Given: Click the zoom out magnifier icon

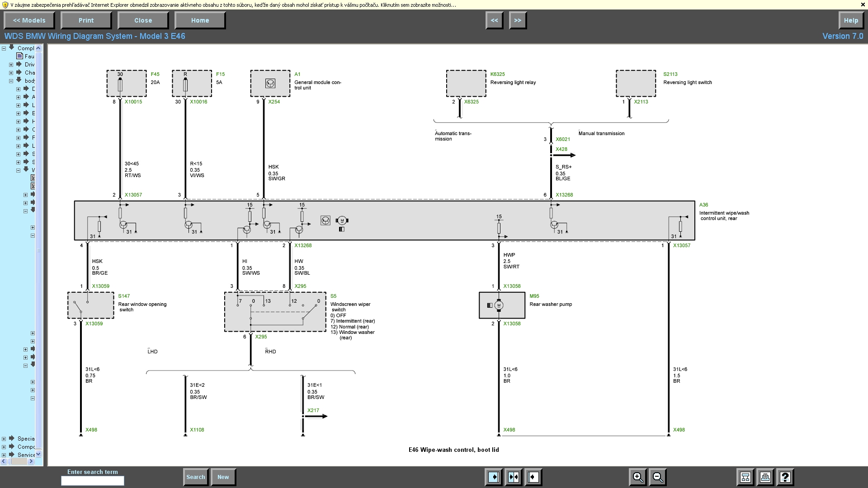Looking at the screenshot, I should tap(658, 477).
